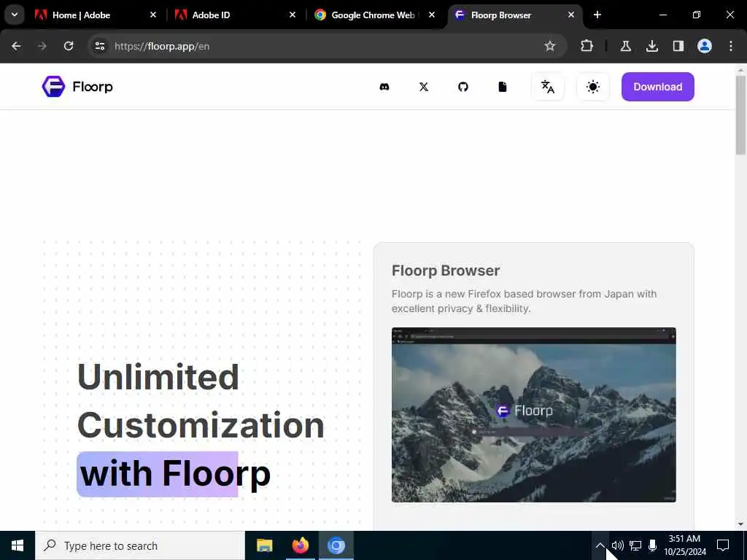
Task: Click the purple Download button
Action: (657, 87)
